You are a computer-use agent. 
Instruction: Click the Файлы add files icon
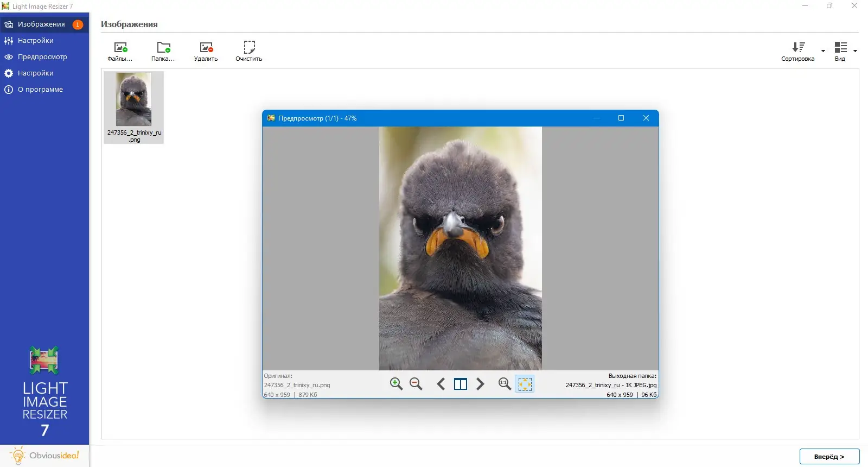pyautogui.click(x=120, y=47)
